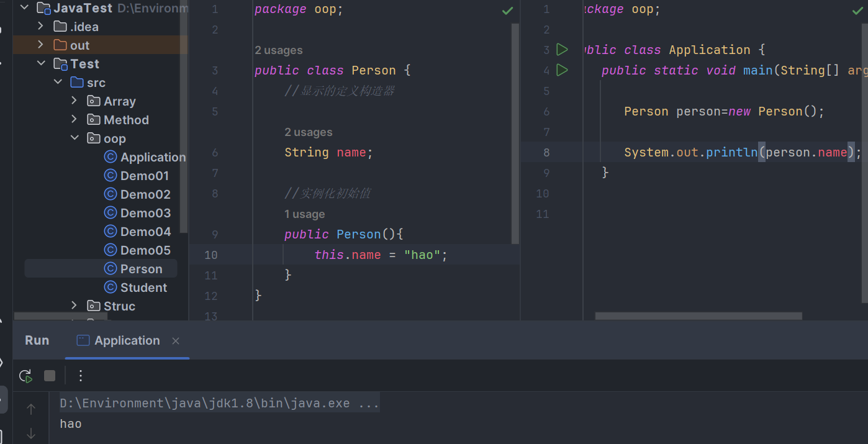Click "hao" output line in console
Viewport: 868px width, 444px height.
click(x=71, y=424)
